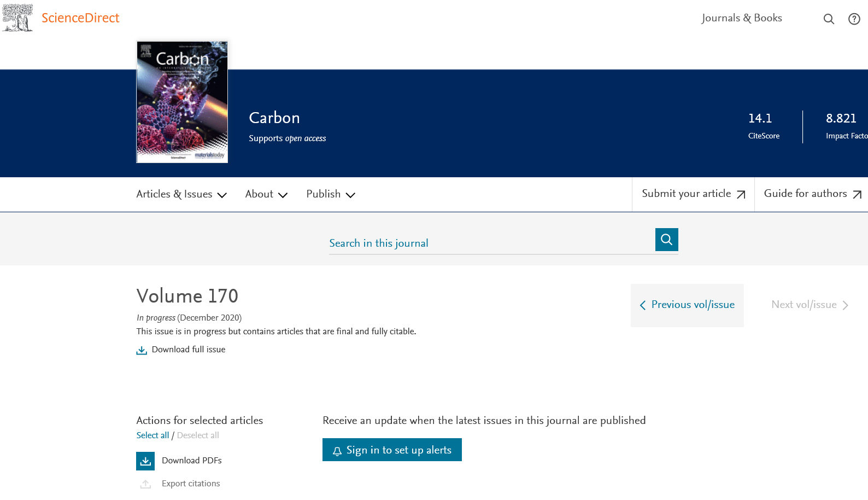Click the Export citations icon
Image resolution: width=868 pixels, height=500 pixels.
pyautogui.click(x=145, y=484)
